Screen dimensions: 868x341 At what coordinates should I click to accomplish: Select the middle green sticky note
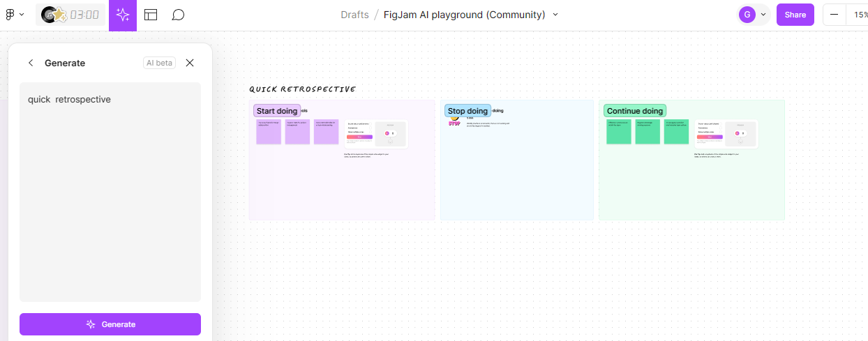[648, 132]
